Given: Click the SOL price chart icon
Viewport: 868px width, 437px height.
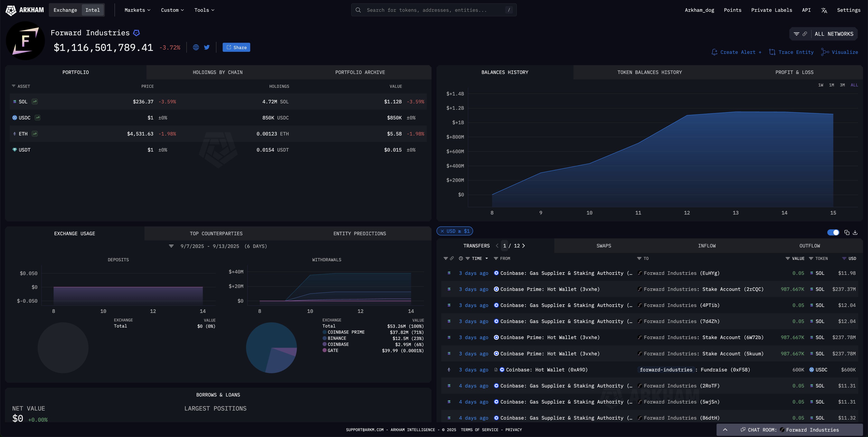Looking at the screenshot, I should click(x=35, y=102).
